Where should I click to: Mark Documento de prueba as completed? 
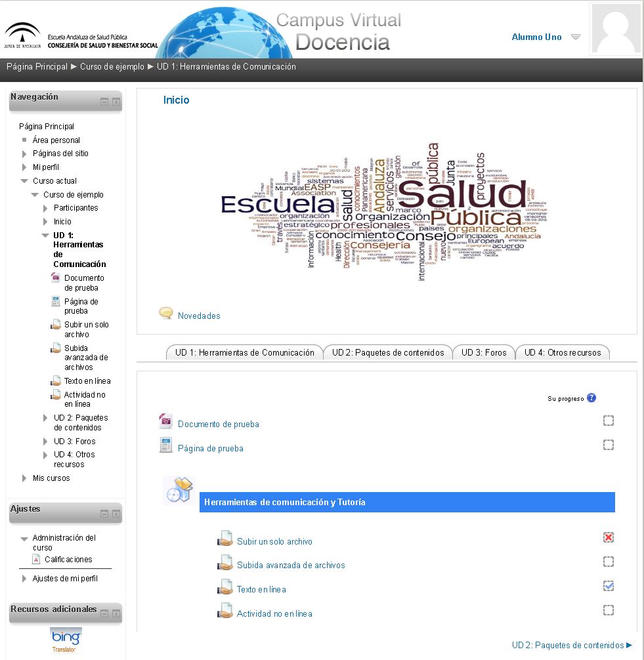point(609,421)
